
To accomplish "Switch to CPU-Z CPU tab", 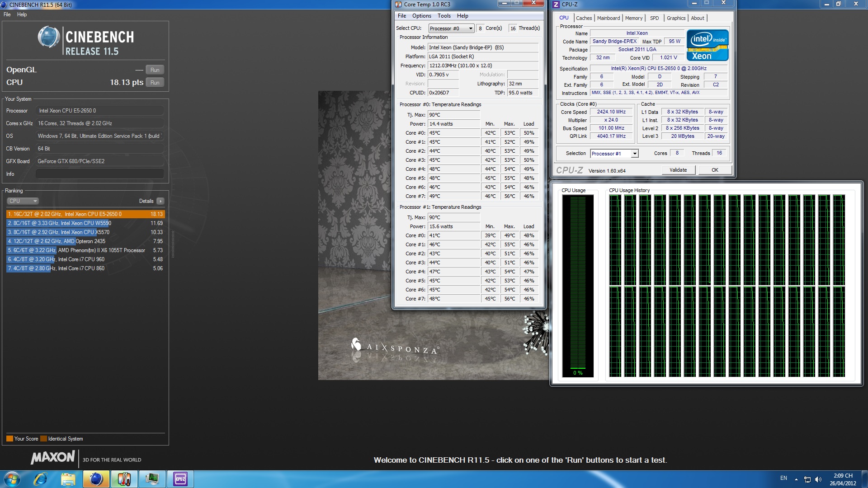I will tap(564, 18).
